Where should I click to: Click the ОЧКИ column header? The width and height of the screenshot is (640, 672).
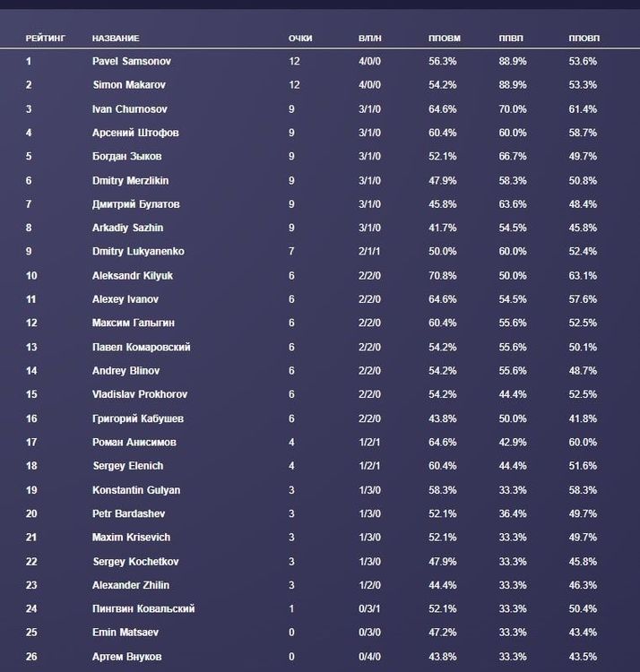click(299, 39)
